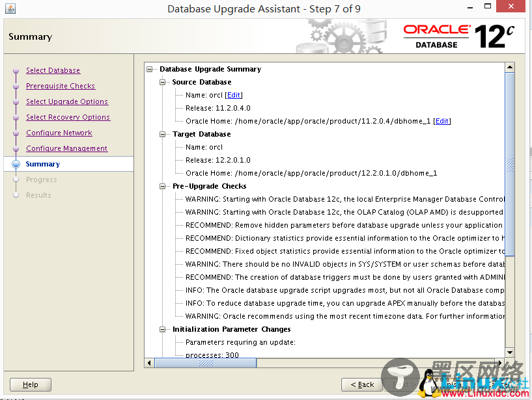
Task: Click the vertical scrollbar thumb
Action: tap(510, 164)
